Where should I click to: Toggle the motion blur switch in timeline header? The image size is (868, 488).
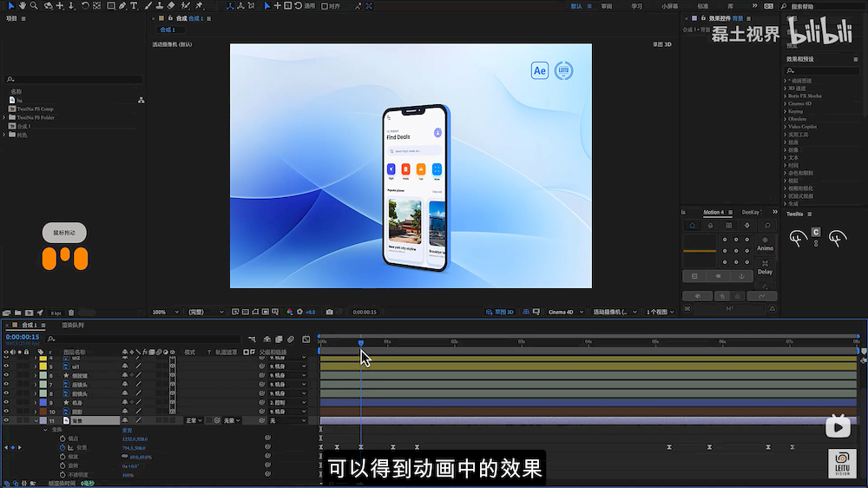pyautogui.click(x=291, y=339)
